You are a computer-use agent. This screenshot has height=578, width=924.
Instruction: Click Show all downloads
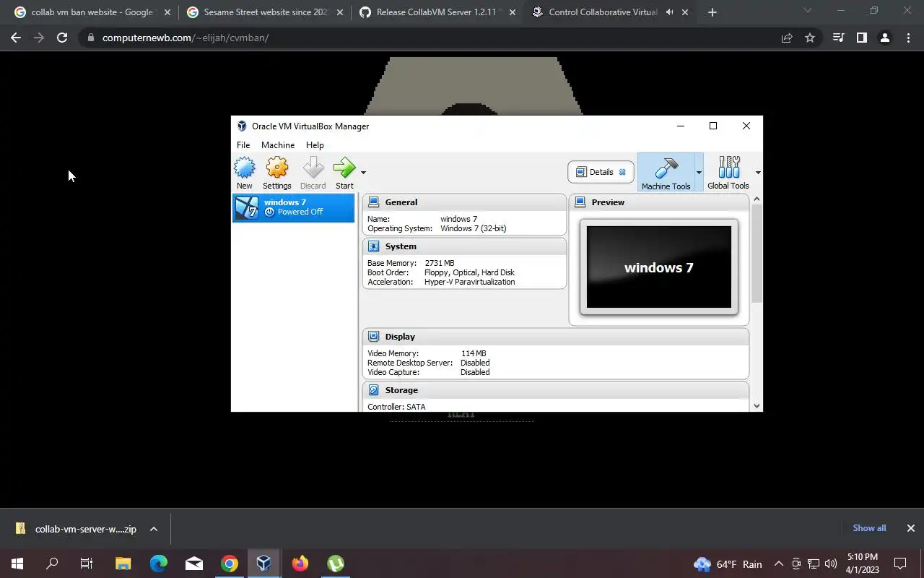[x=869, y=528]
